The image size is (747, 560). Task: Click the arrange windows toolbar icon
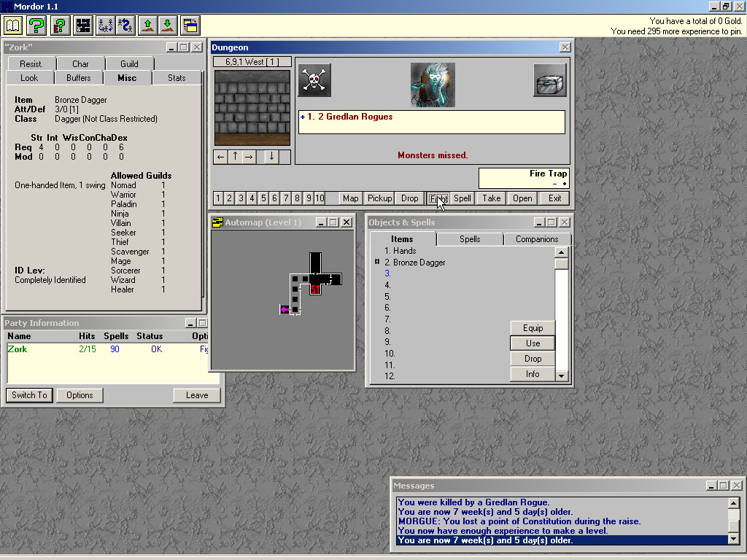coord(190,26)
